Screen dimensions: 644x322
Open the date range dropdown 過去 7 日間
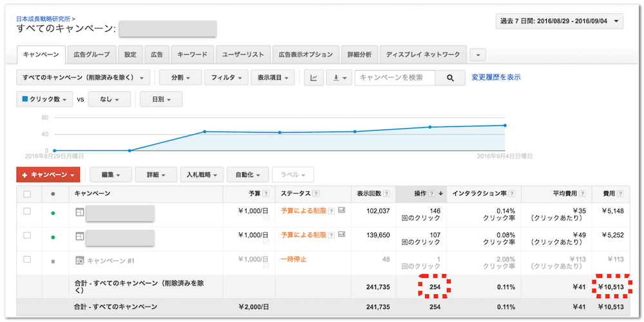560,22
